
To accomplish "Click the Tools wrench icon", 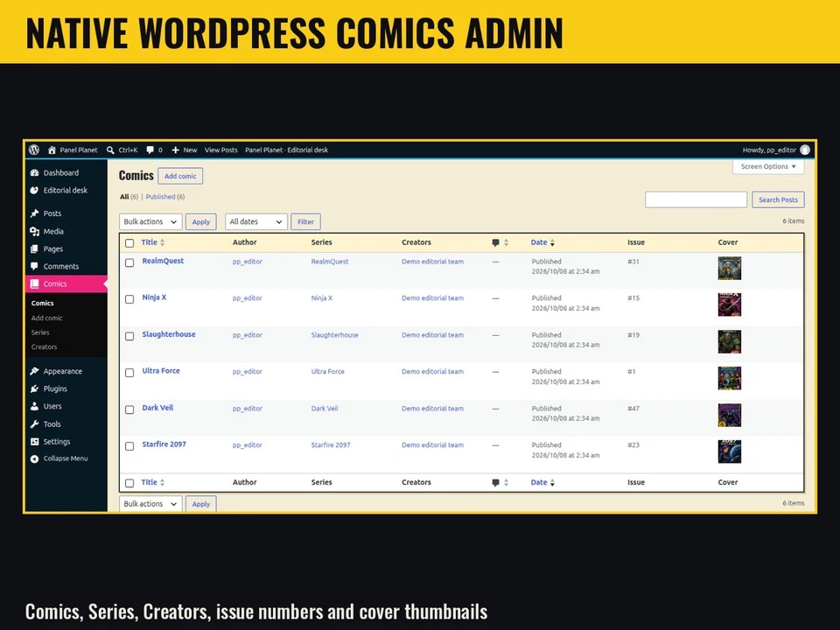I will 35,423.
